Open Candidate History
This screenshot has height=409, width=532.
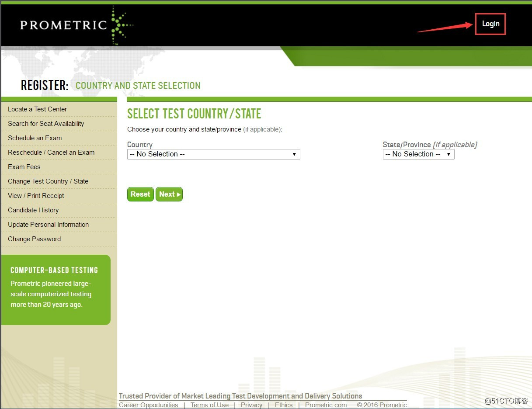point(33,210)
